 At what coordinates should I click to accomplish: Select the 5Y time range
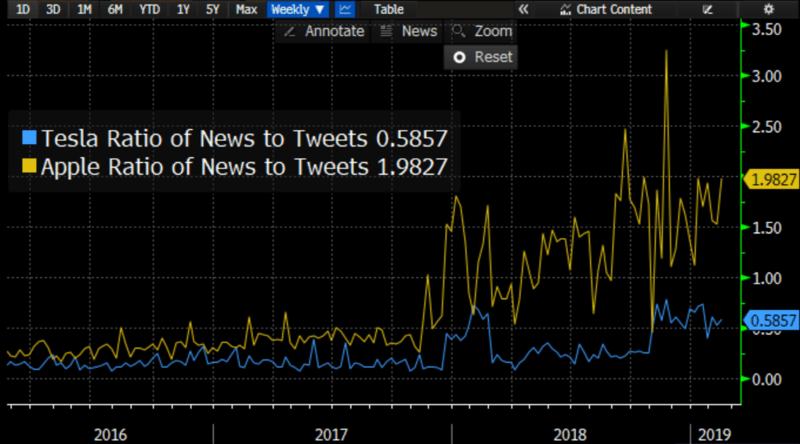(213, 9)
